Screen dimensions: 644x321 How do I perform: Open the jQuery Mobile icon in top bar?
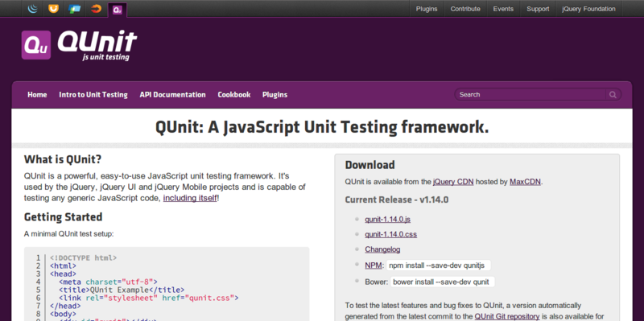click(x=75, y=9)
